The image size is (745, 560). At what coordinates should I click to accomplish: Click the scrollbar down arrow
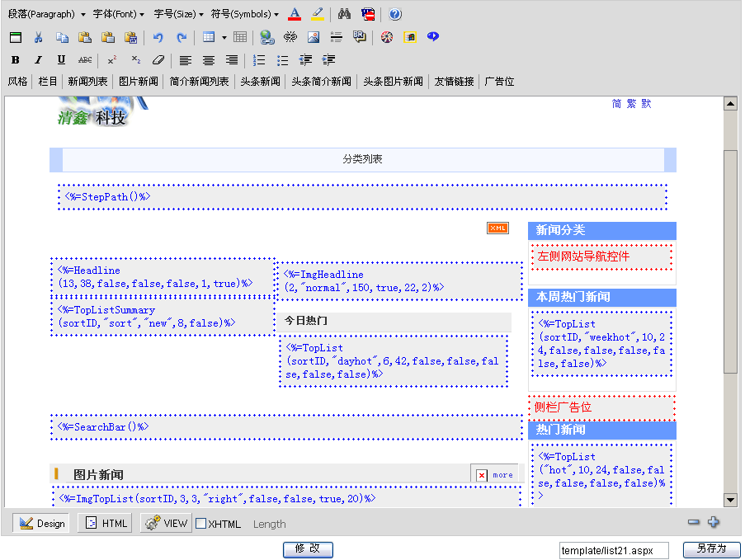(x=730, y=500)
